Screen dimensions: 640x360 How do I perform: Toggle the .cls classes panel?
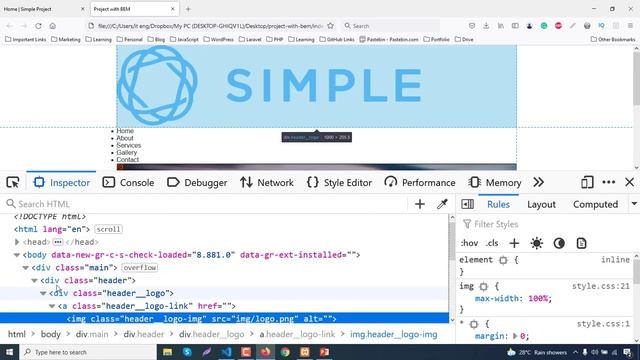point(492,243)
